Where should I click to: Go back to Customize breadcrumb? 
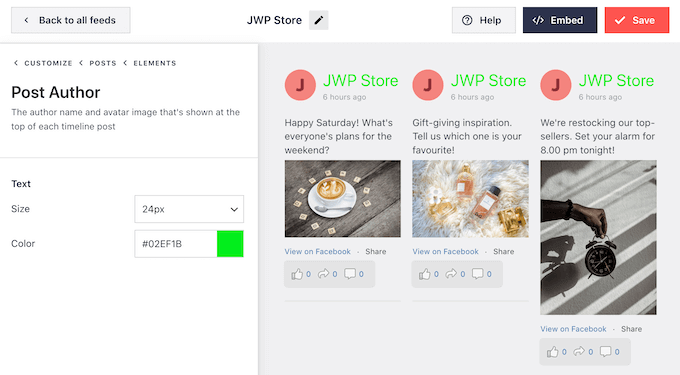click(48, 63)
